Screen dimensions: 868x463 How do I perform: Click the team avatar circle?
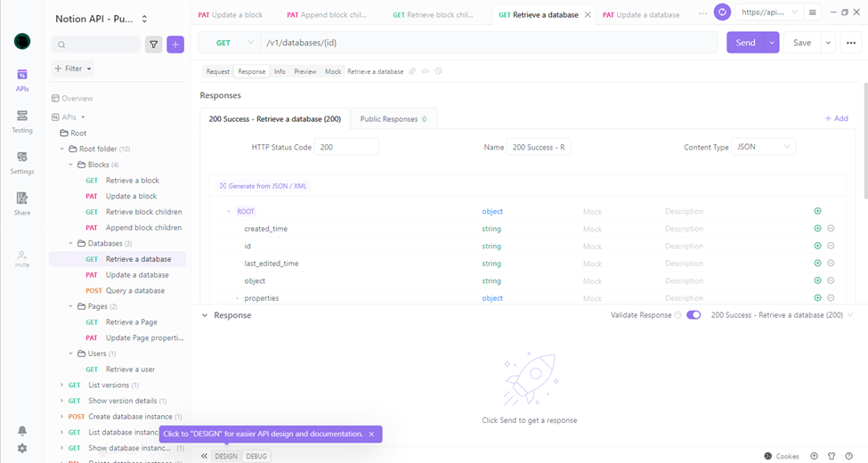pos(22,42)
